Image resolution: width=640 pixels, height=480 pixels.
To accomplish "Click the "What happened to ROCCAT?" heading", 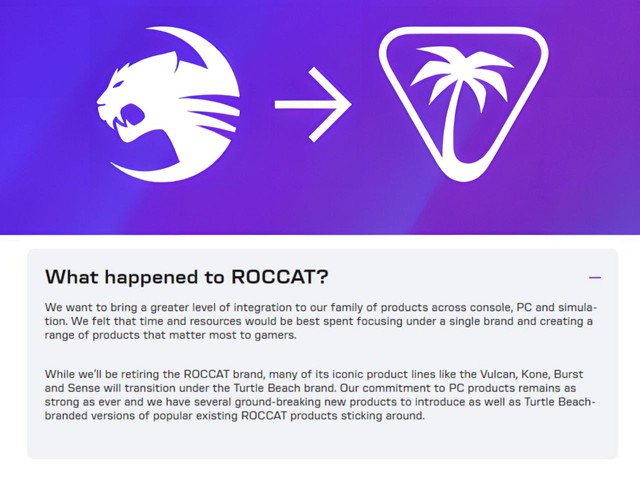I will (187, 277).
